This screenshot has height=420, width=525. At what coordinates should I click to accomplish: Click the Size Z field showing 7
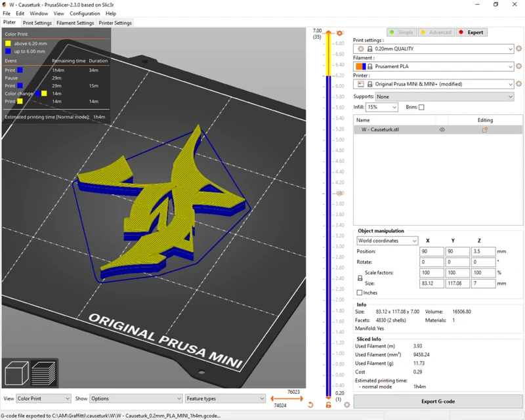[x=483, y=283]
